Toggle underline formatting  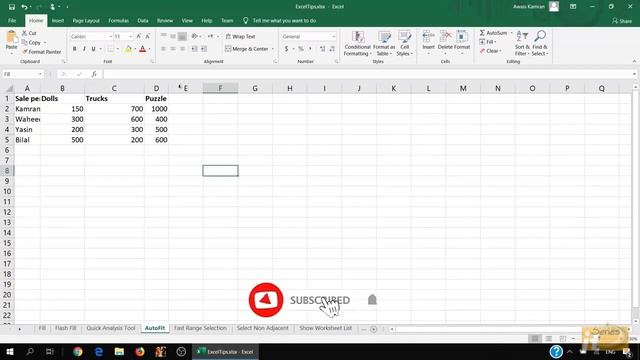click(x=93, y=49)
